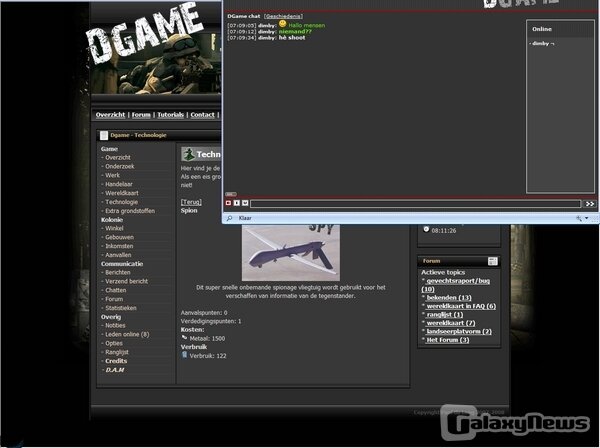Open Berichten under Communicatie
Viewport: 600px width, 448px height.
pyautogui.click(x=117, y=272)
